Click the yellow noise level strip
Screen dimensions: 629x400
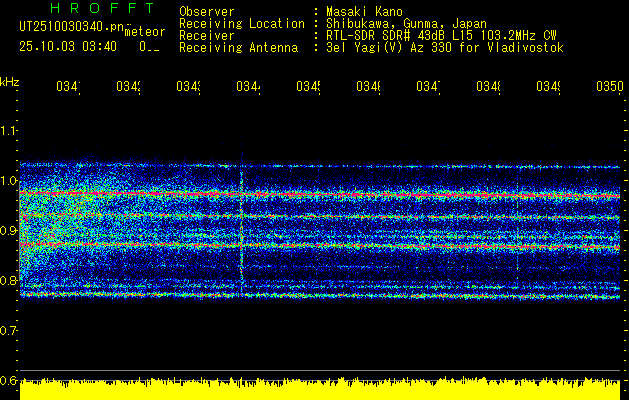[320, 391]
